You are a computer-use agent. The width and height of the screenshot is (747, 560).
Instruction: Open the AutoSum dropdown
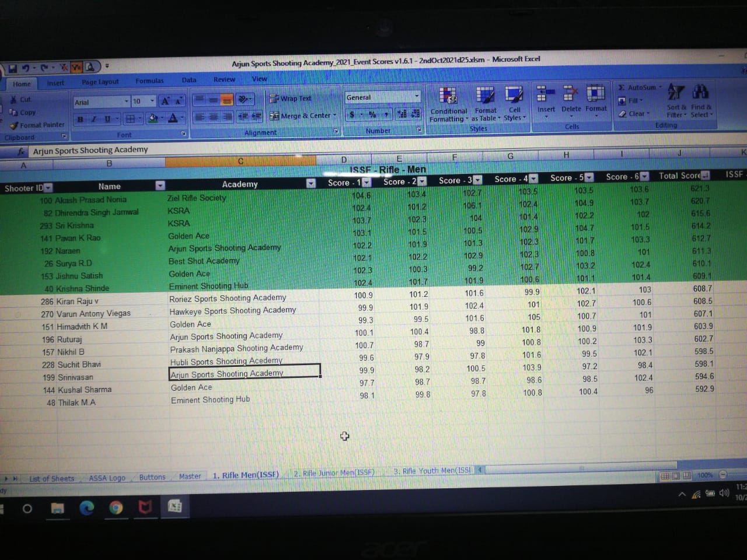[660, 87]
